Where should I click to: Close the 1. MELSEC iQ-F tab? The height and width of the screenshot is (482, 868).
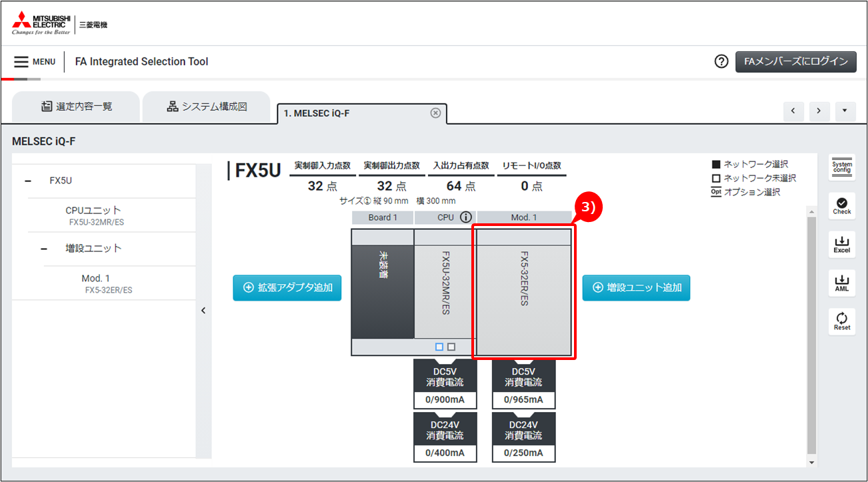435,113
